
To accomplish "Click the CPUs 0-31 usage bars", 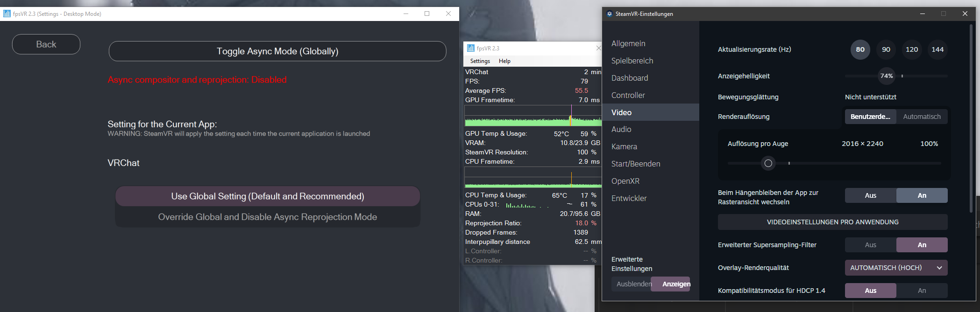I will (x=528, y=205).
